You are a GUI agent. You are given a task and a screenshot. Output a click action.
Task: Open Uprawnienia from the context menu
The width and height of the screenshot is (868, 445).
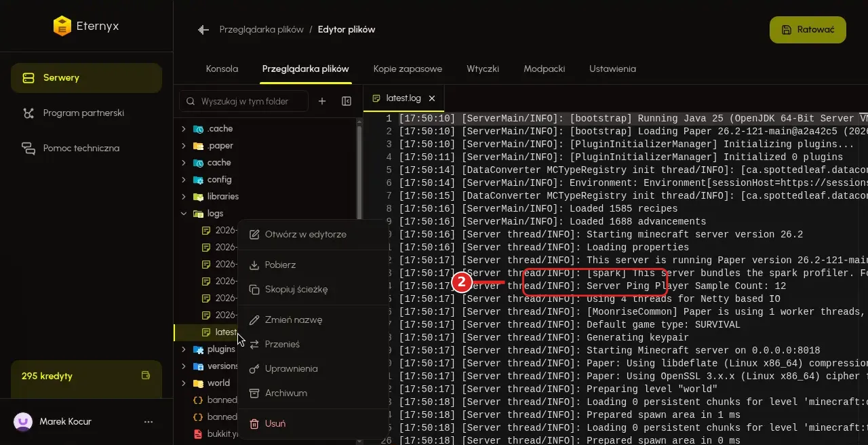[x=313, y=369]
